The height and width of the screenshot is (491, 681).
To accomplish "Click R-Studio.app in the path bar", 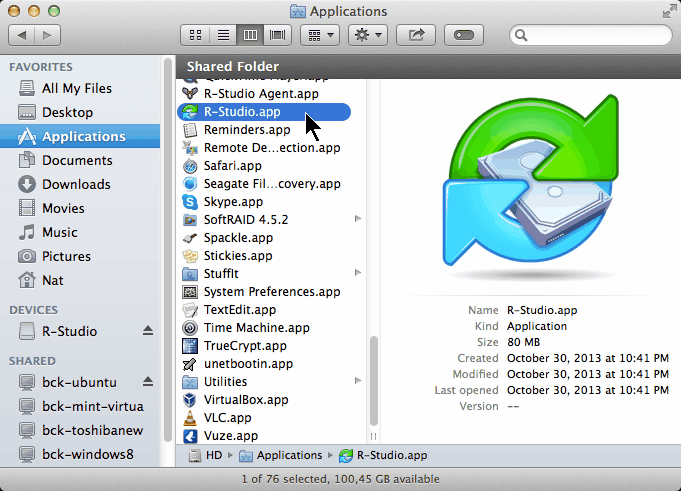I will point(383,455).
